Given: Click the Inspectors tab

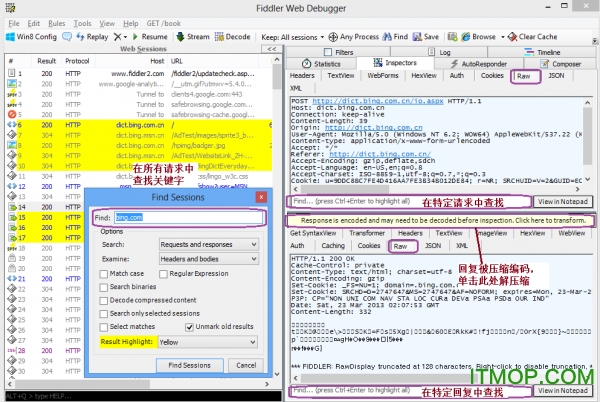Looking at the screenshot, I should (x=395, y=63).
